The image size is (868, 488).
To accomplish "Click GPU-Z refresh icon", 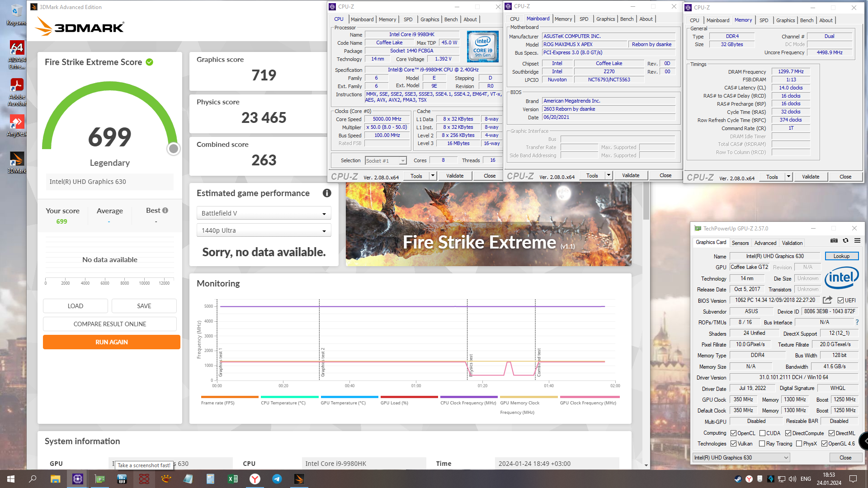I will [845, 240].
